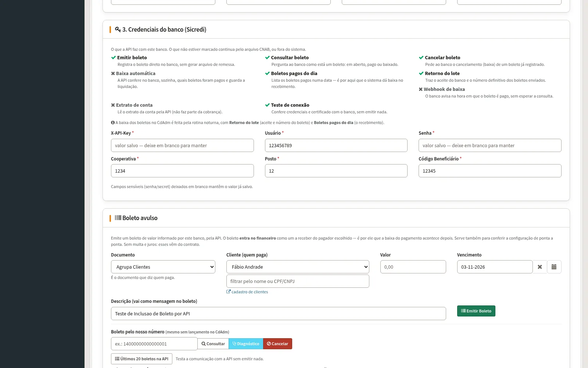
Task: Click the Valor field showing 0,00
Action: [x=413, y=267]
